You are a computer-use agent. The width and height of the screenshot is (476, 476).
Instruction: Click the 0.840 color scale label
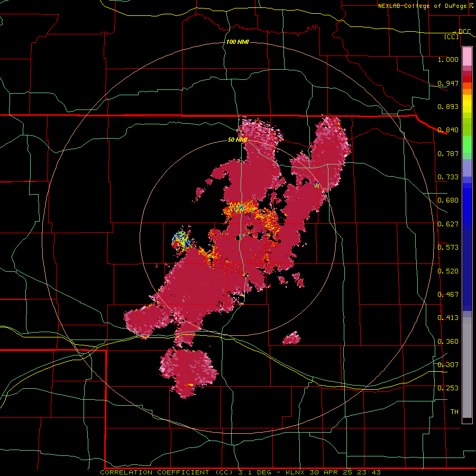point(448,130)
